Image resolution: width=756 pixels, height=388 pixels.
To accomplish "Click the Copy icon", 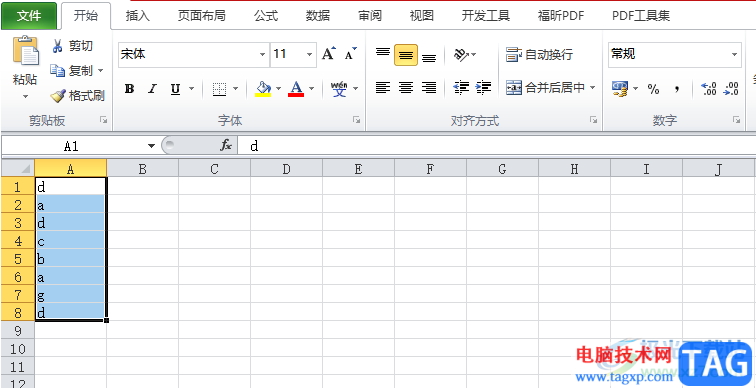I will pos(57,71).
